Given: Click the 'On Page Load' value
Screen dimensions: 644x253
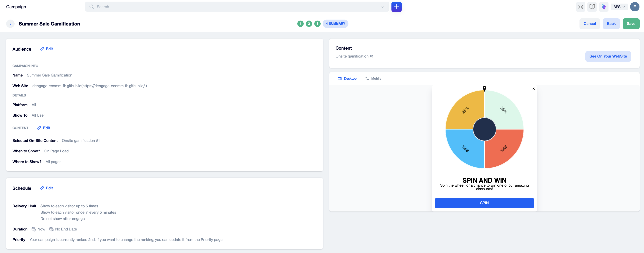Looking at the screenshot, I should tap(56, 151).
